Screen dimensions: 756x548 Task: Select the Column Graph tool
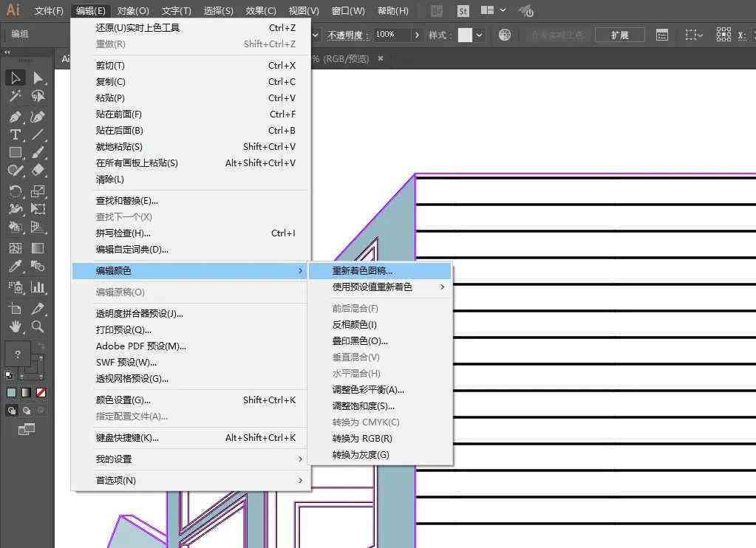point(38,288)
